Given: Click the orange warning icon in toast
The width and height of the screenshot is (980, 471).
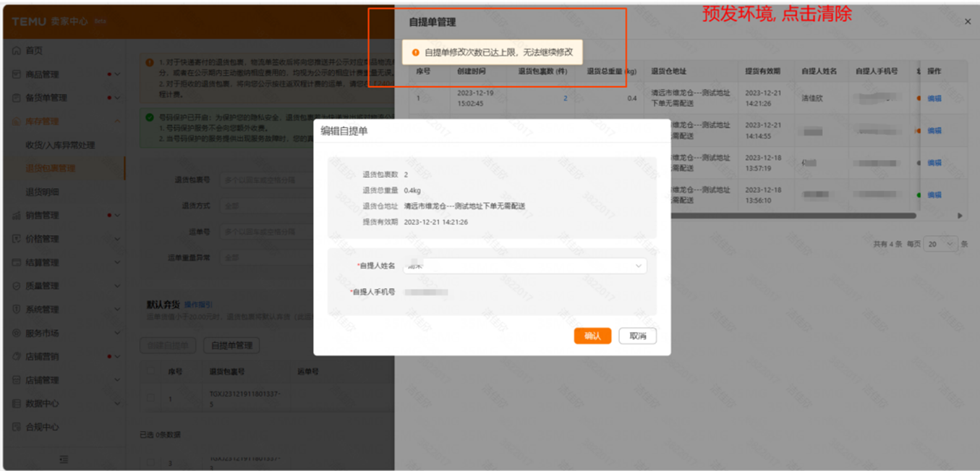Looking at the screenshot, I should pos(415,53).
